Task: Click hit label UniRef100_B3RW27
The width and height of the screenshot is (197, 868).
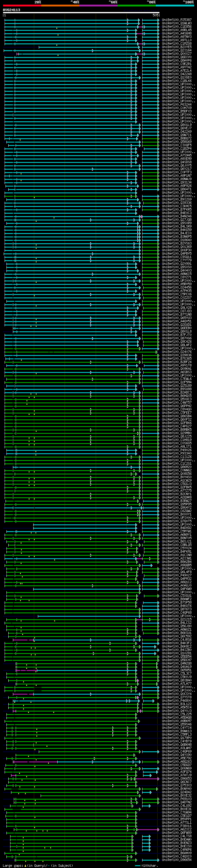Action: [177, 501]
